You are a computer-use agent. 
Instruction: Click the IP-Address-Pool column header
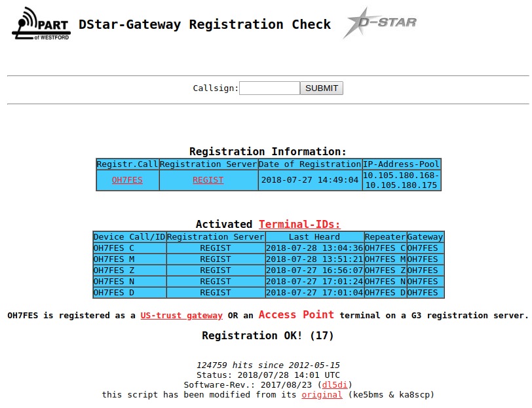click(x=402, y=164)
